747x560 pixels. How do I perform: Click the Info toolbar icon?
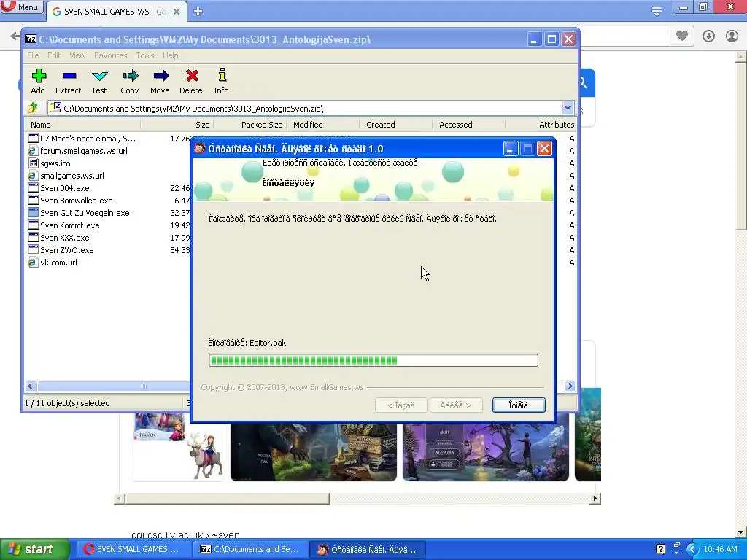point(221,82)
